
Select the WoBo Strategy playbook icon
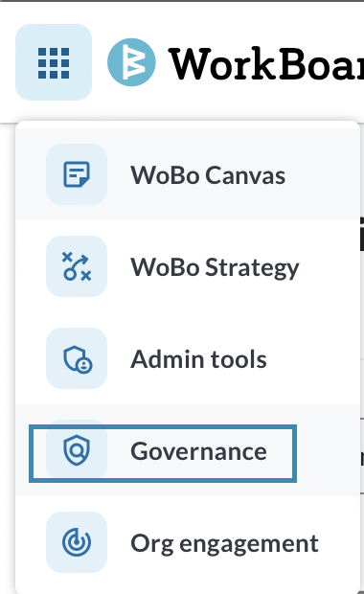click(x=77, y=266)
